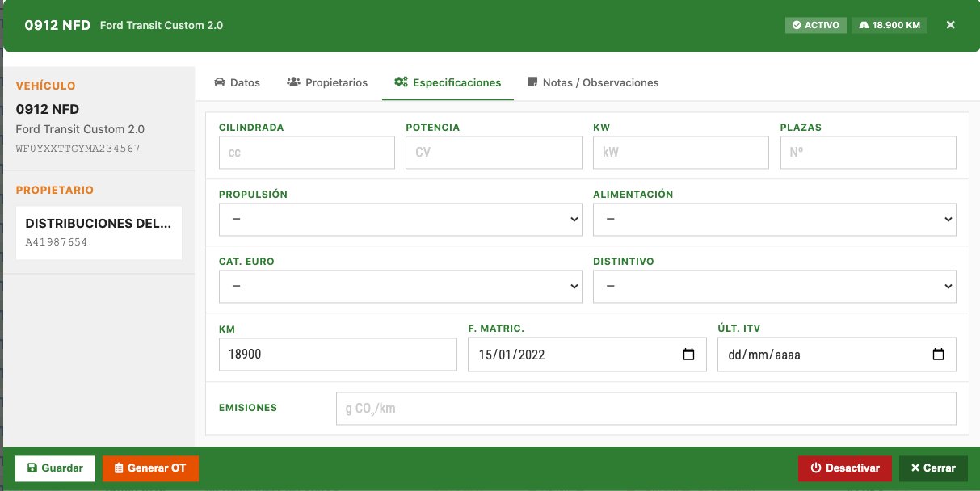Click sidebar Ford Transit Custom 2.0 text

click(x=80, y=129)
